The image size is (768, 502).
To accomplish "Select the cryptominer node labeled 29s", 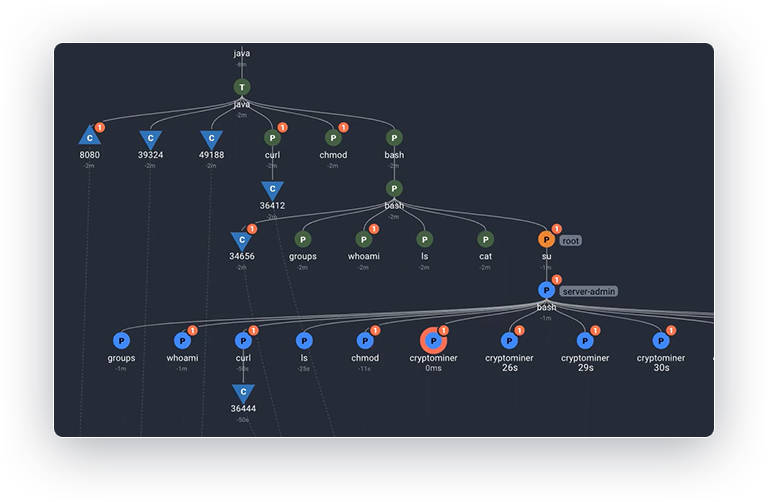I will (x=585, y=342).
